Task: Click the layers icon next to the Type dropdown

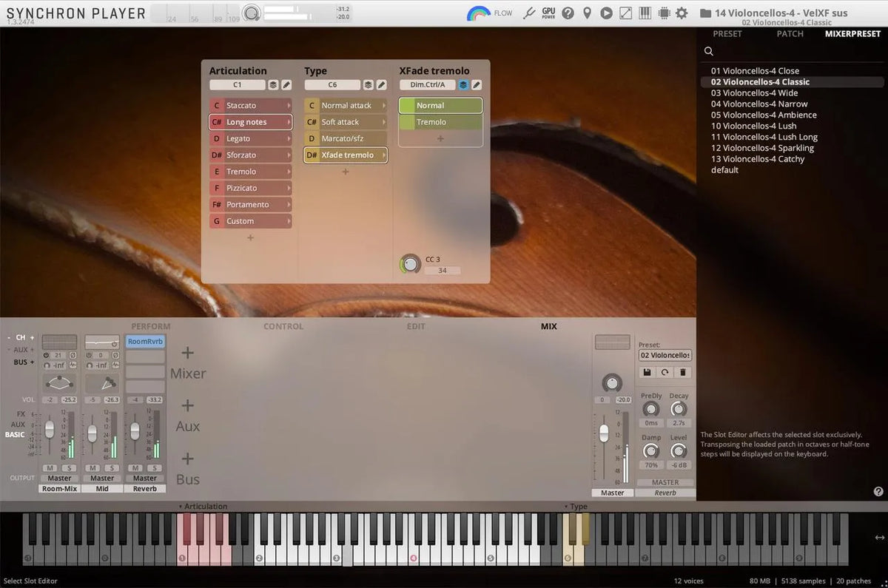Action: pyautogui.click(x=368, y=84)
